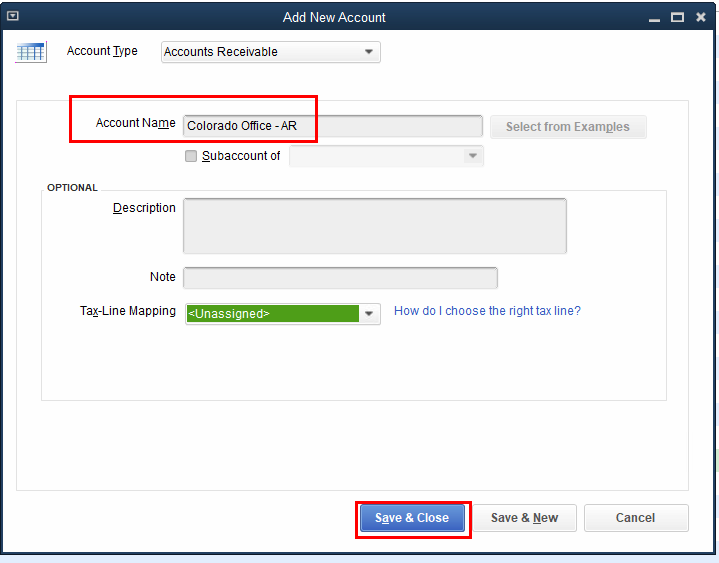The image size is (719, 563).
Task: Click the Tax-Line Mapping label
Action: tap(128, 311)
